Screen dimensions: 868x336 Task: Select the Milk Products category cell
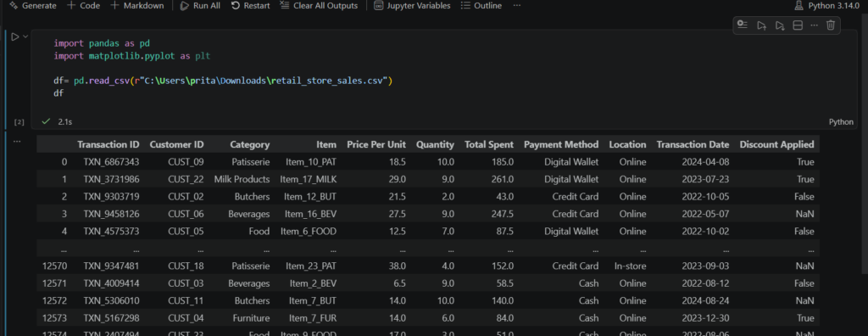pyautogui.click(x=242, y=179)
